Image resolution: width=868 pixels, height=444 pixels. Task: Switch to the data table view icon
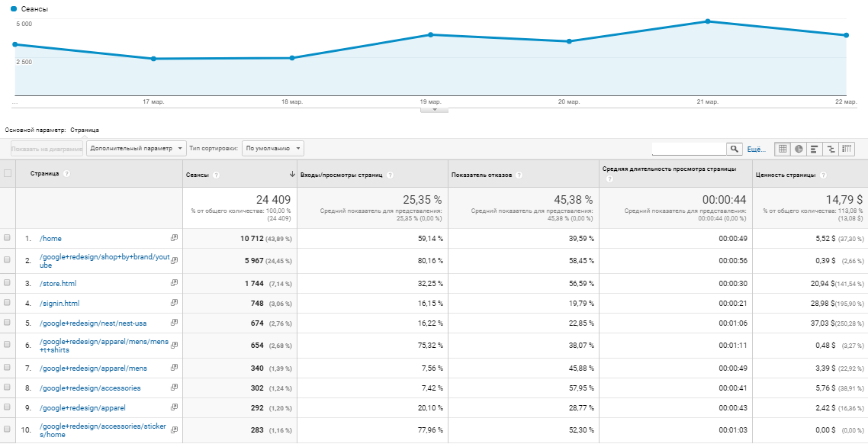point(782,149)
